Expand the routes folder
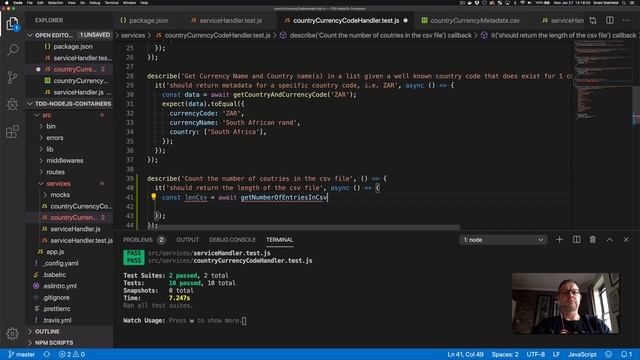The height and width of the screenshot is (360, 640). tap(41, 172)
